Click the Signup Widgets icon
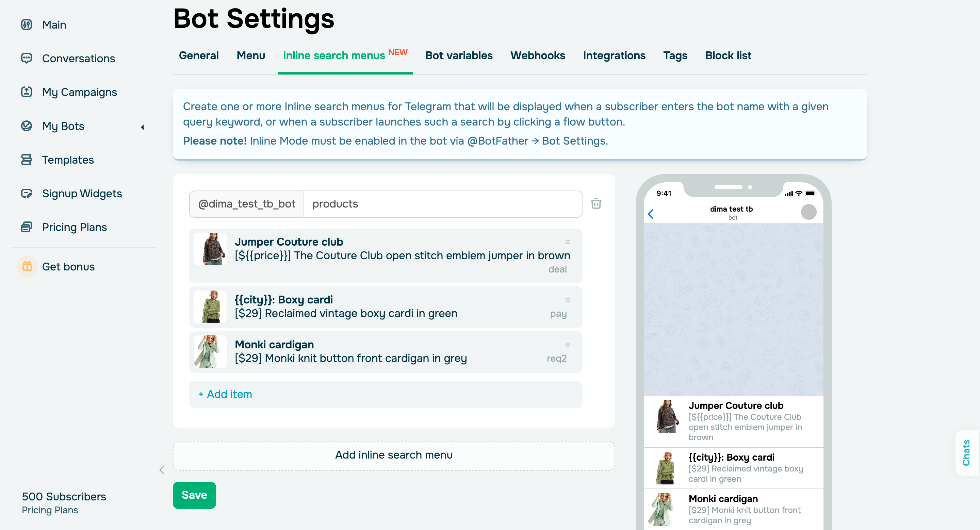980x530 pixels. [x=27, y=193]
